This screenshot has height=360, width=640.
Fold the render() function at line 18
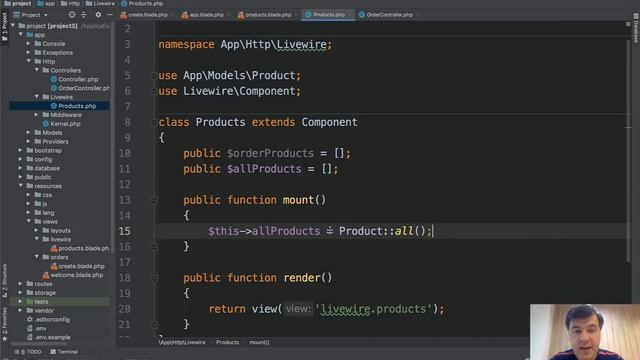click(x=154, y=278)
